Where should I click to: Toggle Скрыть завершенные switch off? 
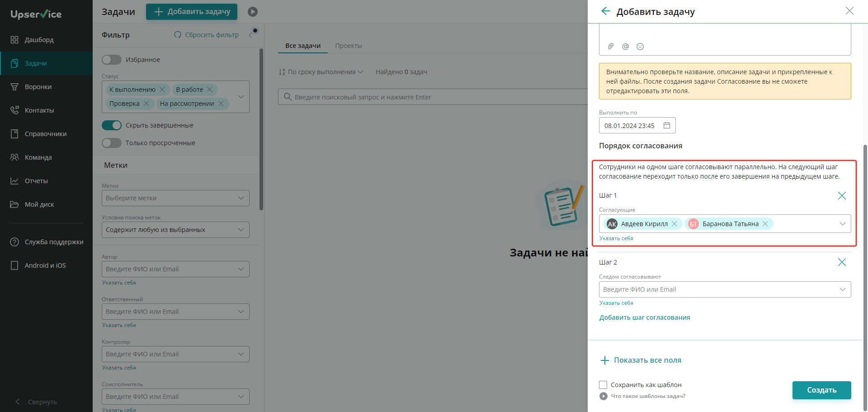[x=112, y=125]
